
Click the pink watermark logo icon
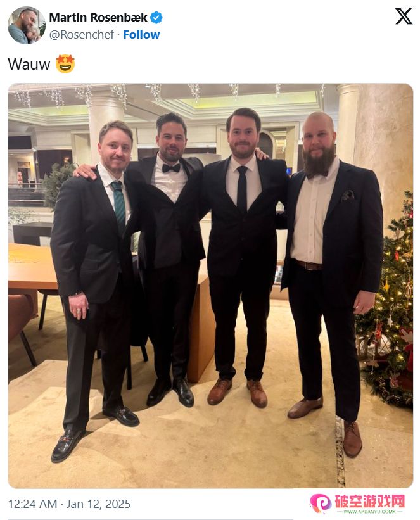pyautogui.click(x=321, y=504)
